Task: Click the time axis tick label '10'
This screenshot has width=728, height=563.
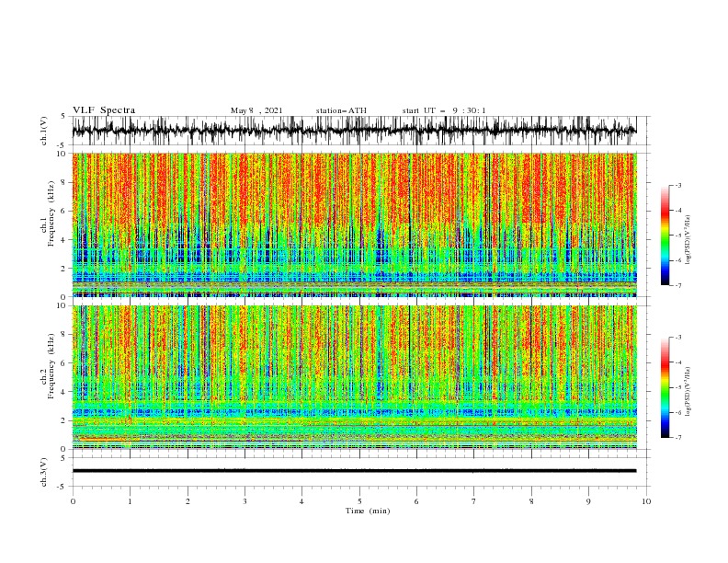Action: [646, 501]
